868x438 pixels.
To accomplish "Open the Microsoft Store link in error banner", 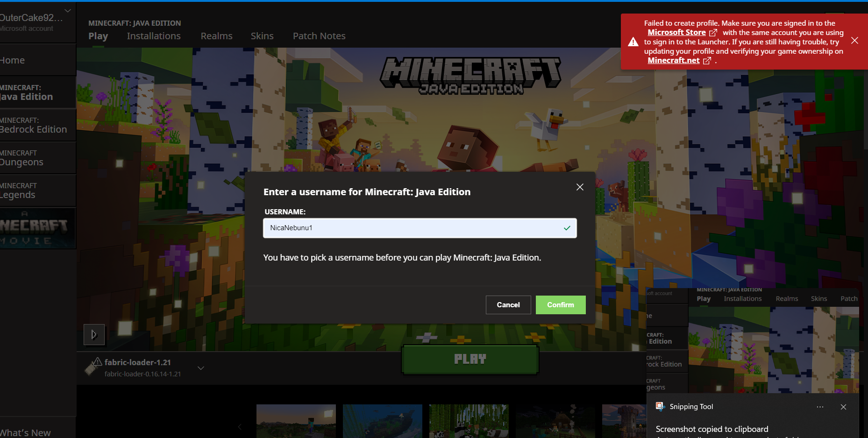I will [676, 32].
